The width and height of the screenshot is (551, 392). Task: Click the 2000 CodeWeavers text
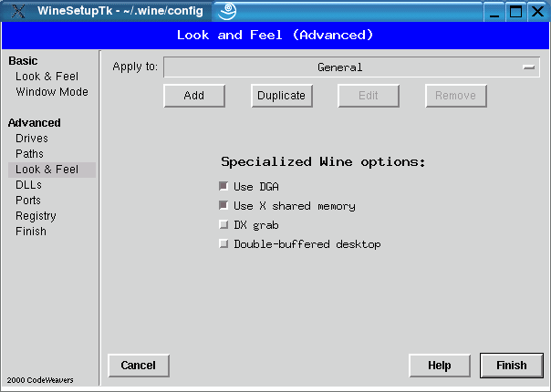click(x=40, y=380)
